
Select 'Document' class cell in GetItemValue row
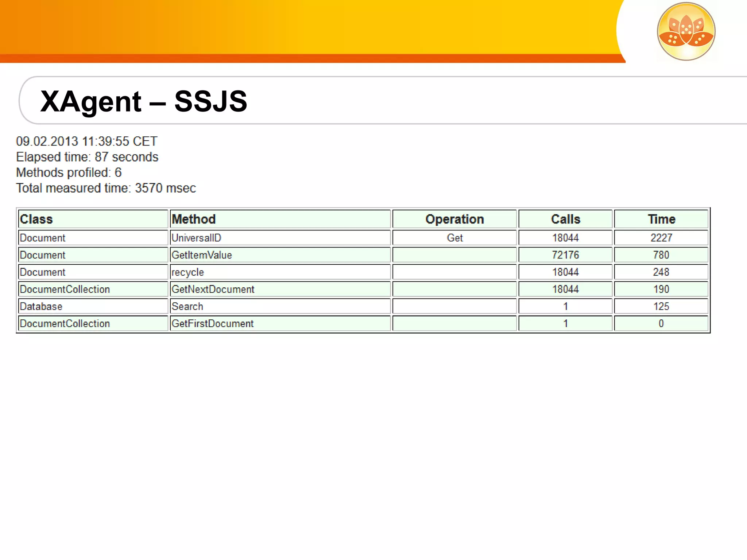93,255
